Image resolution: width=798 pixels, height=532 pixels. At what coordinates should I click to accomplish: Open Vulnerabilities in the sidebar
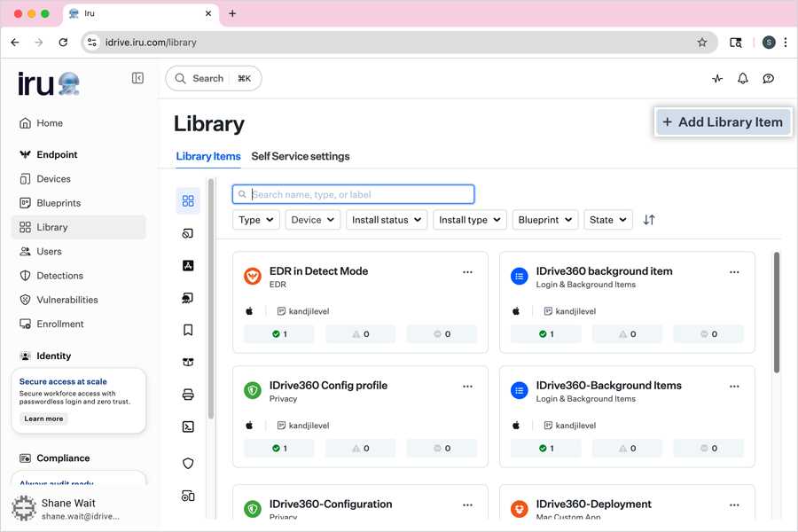click(x=66, y=300)
